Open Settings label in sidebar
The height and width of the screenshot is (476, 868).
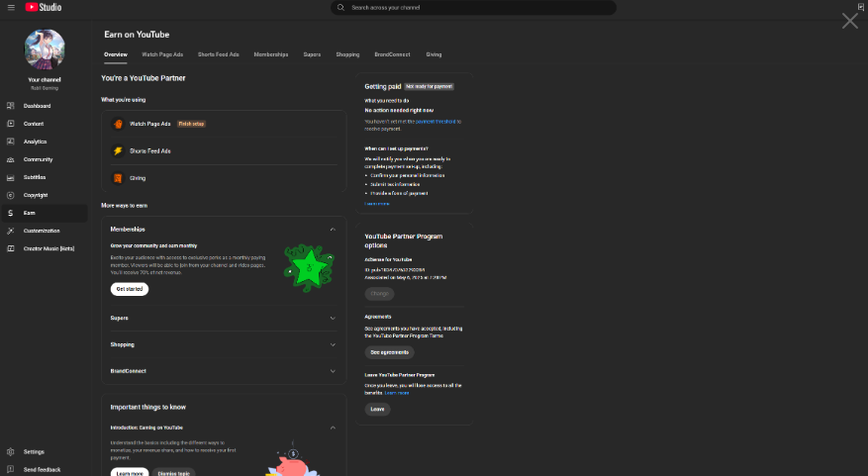click(x=34, y=451)
